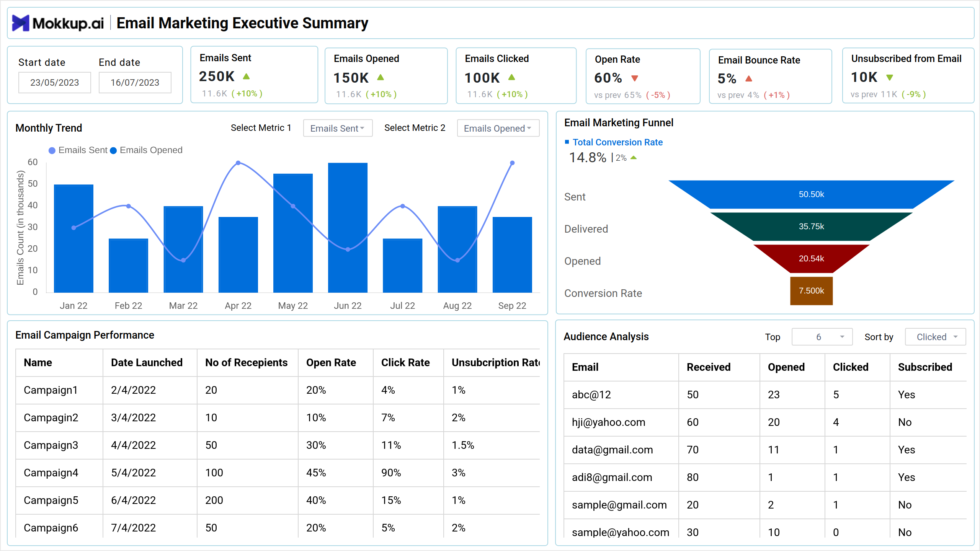The height and width of the screenshot is (551, 980).
Task: Select the Campaign5 row name
Action: (51, 500)
